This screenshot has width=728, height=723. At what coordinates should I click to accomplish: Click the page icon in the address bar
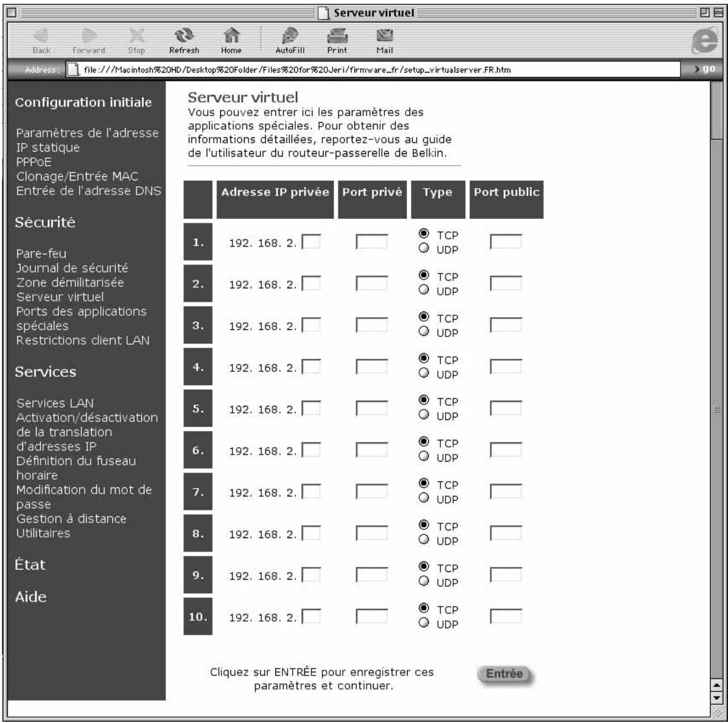(73, 69)
